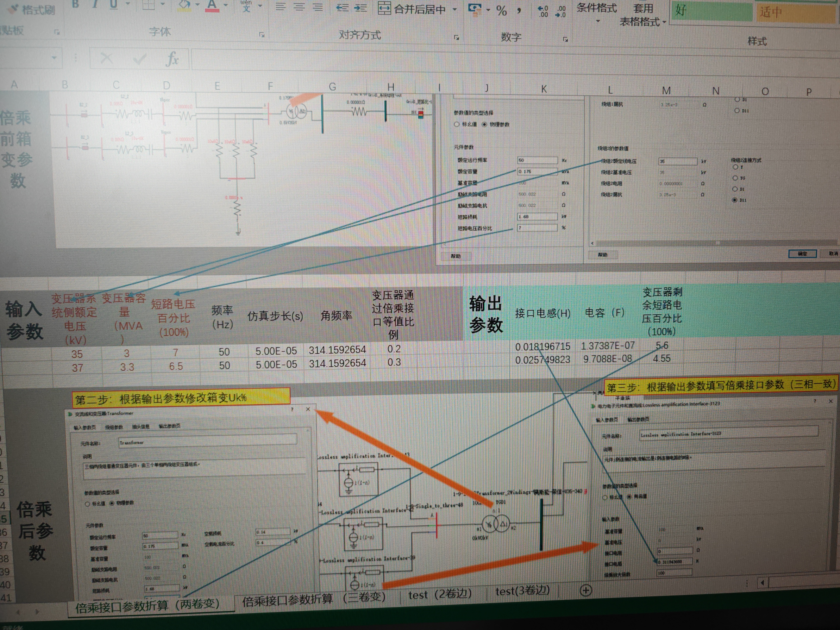840x630 pixels.
Task: Open the Name Box dropdown arrow
Action: (x=54, y=58)
